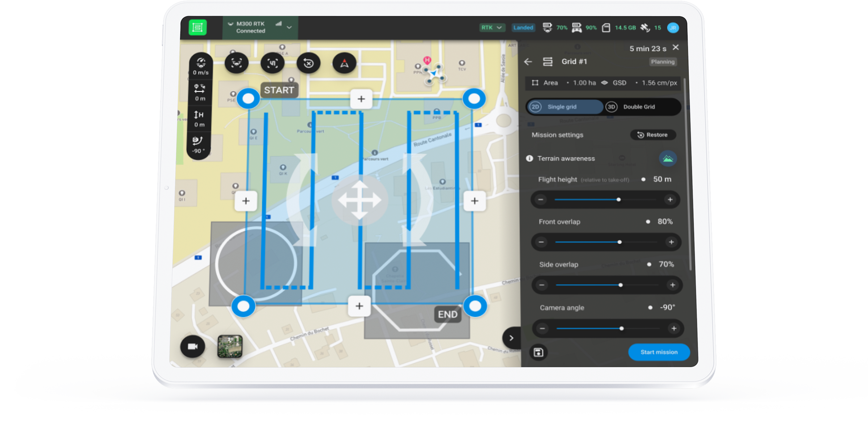Viewport: 868px width, 436px height.
Task: Switch to Double Grid mode
Action: coord(639,107)
